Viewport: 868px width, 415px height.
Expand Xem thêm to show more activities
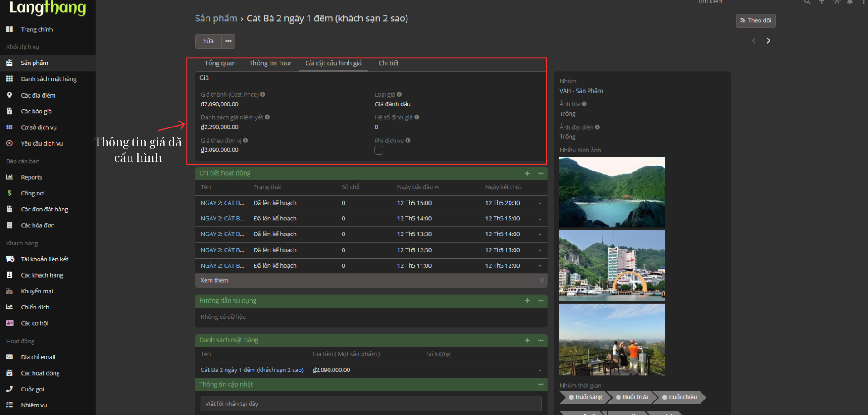215,280
